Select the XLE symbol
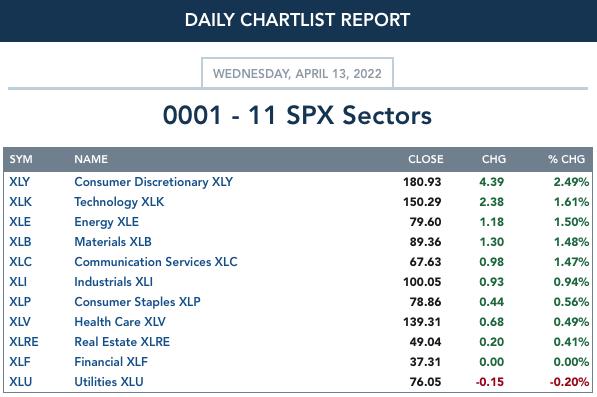Image resolution: width=597 pixels, height=397 pixels. tap(20, 222)
